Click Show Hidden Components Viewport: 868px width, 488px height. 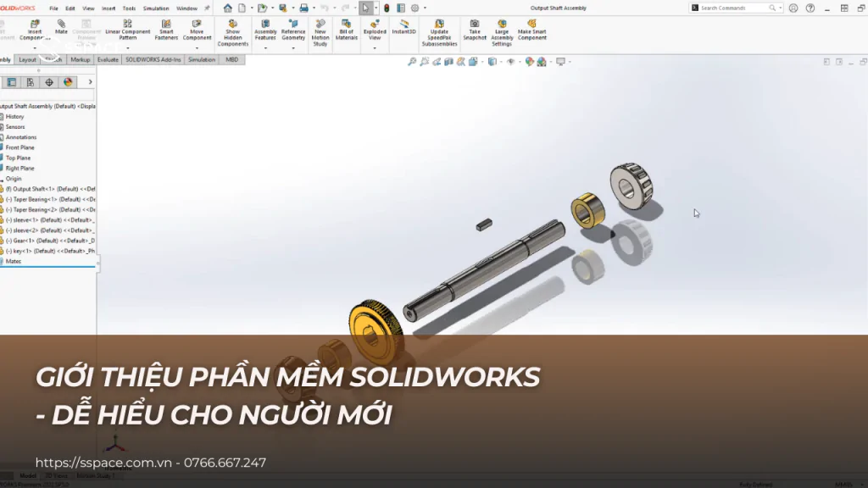pos(233,33)
